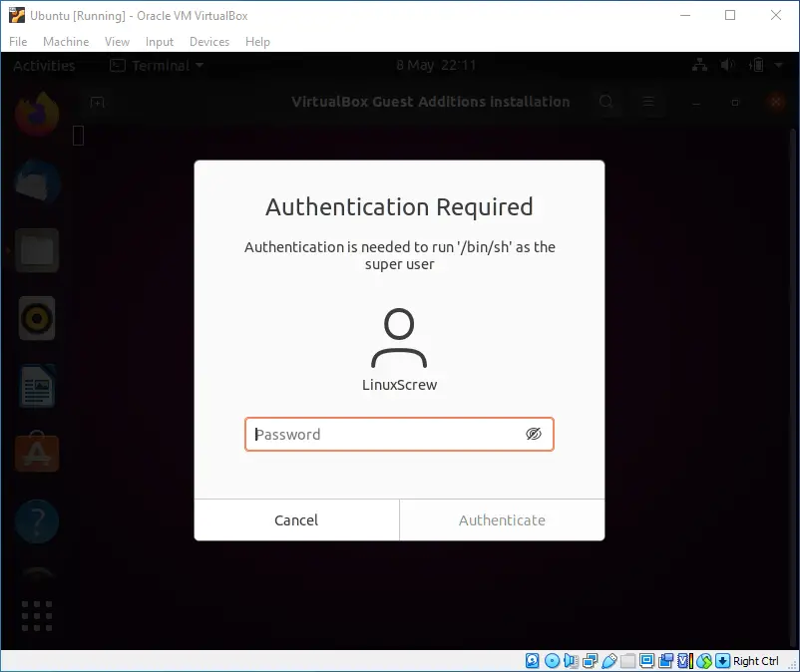
Task: Click the Right Ctrl host key label
Action: [756, 661]
